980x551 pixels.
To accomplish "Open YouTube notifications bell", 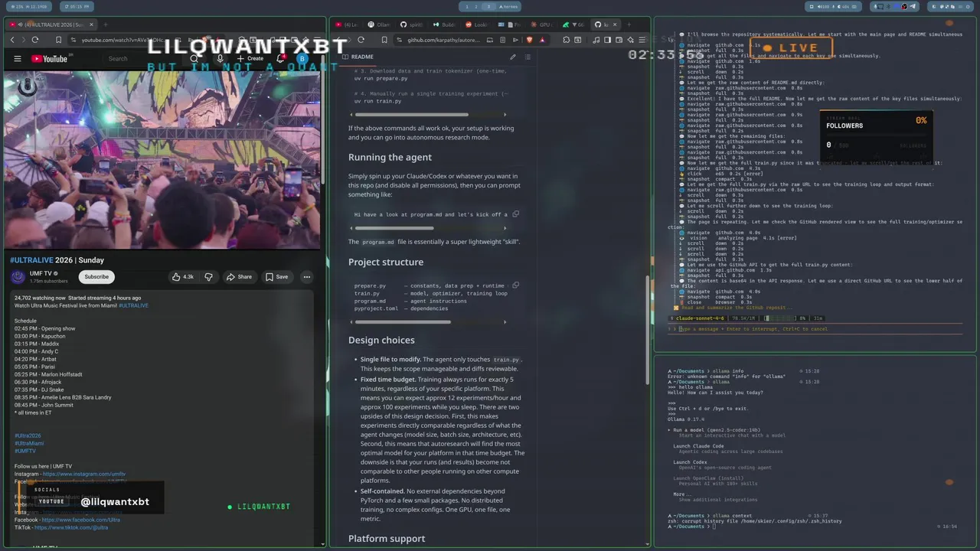I will coord(280,59).
